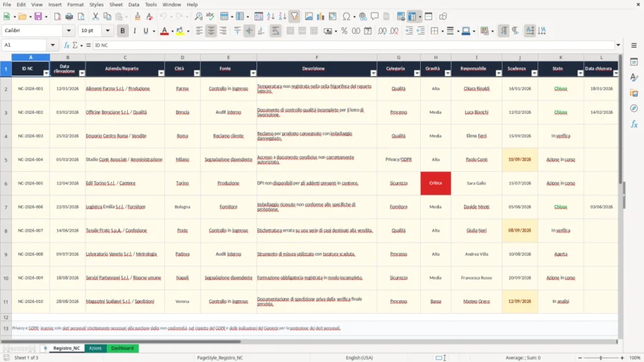This screenshot has width=644, height=362.
Task: Click English (USA) language in status bar
Action: pos(359,358)
